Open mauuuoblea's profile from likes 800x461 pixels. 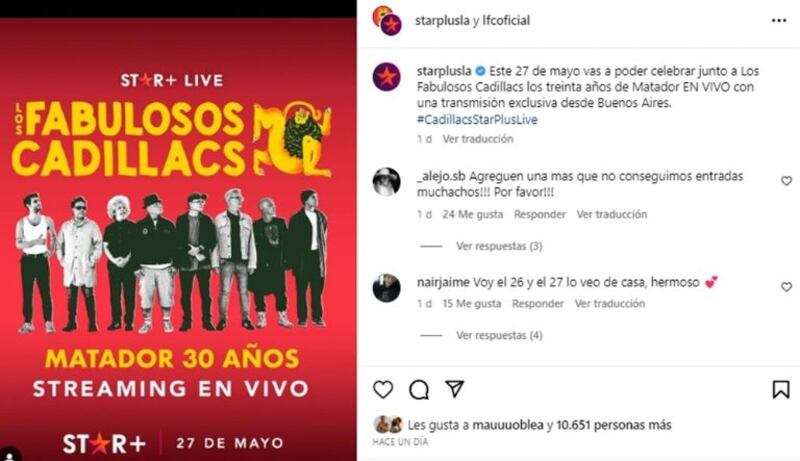coord(508,425)
